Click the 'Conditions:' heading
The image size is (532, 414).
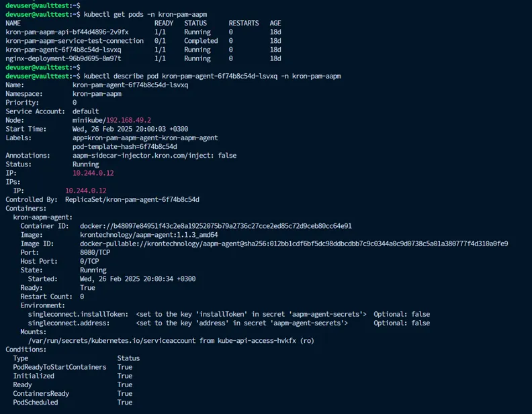point(26,350)
